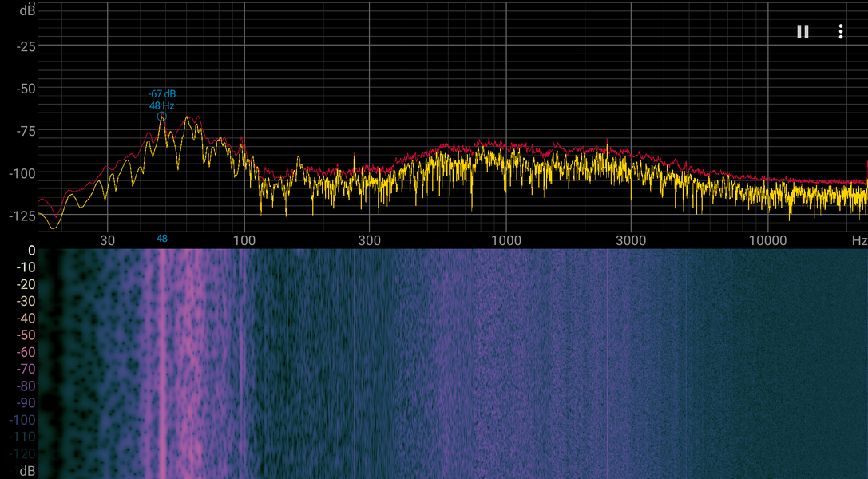Click the '-70' spectrogram scale label
This screenshot has width=868, height=479.
[26, 369]
